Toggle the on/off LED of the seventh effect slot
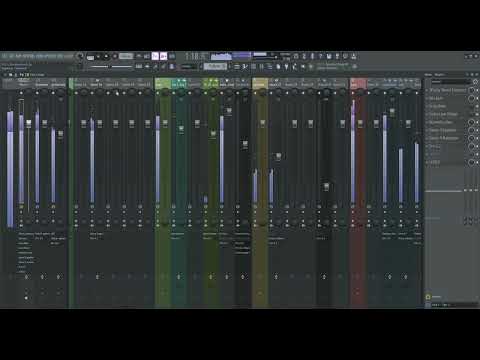480x360 pixels. [477, 138]
